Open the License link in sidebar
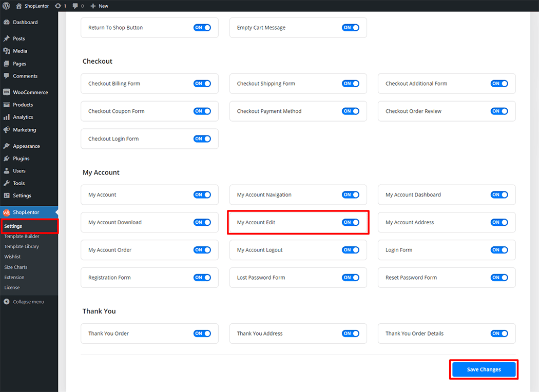This screenshot has width=539, height=392. pos(12,288)
